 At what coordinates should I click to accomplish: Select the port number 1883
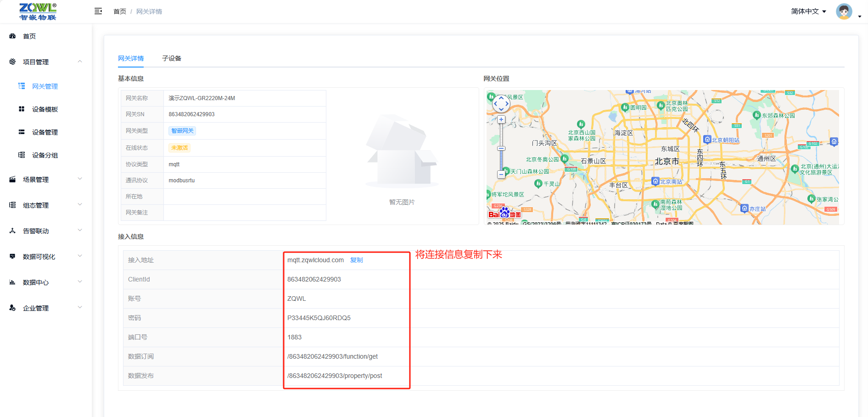coord(294,337)
